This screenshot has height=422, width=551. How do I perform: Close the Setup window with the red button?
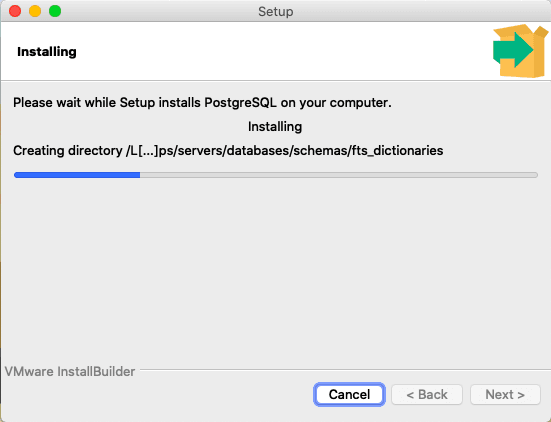15,11
